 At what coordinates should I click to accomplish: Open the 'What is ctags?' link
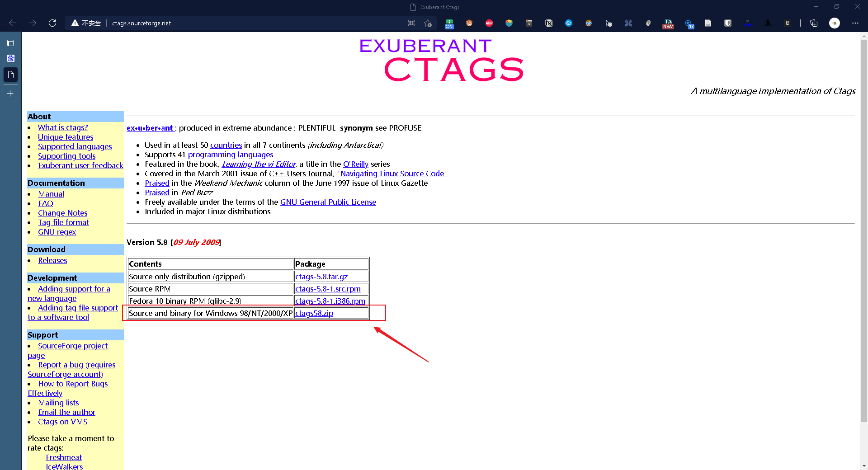tap(63, 127)
